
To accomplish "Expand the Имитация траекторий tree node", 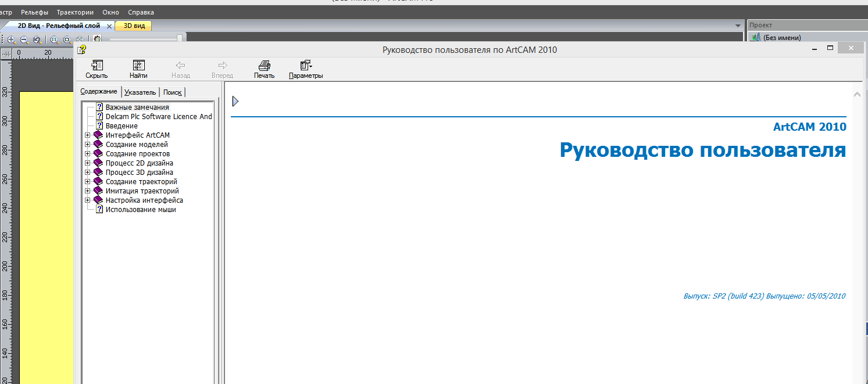I will point(88,191).
